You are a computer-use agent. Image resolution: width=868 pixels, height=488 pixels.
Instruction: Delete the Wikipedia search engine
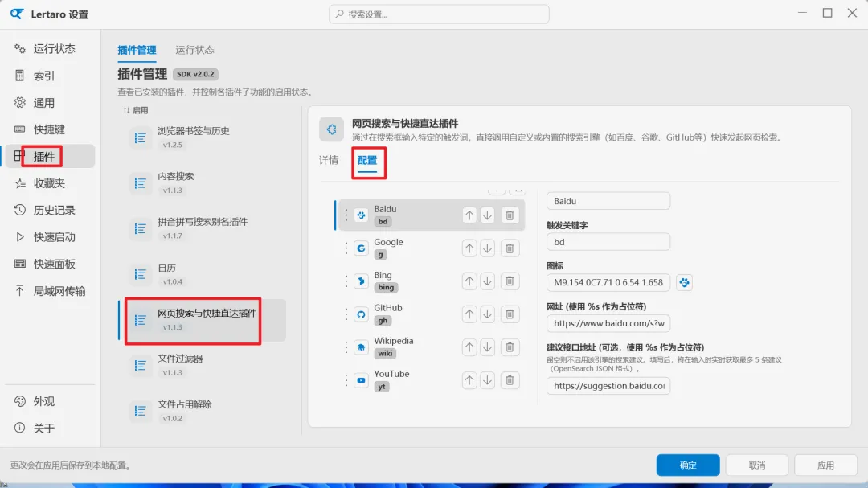(x=510, y=347)
